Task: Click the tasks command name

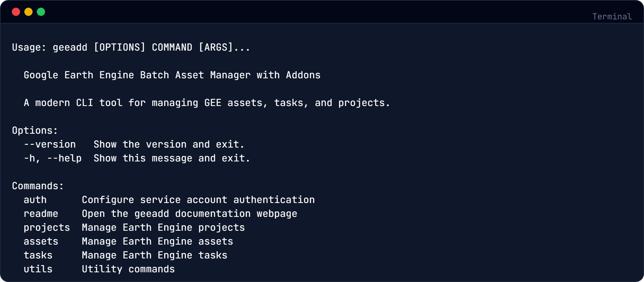Action: [x=38, y=255]
